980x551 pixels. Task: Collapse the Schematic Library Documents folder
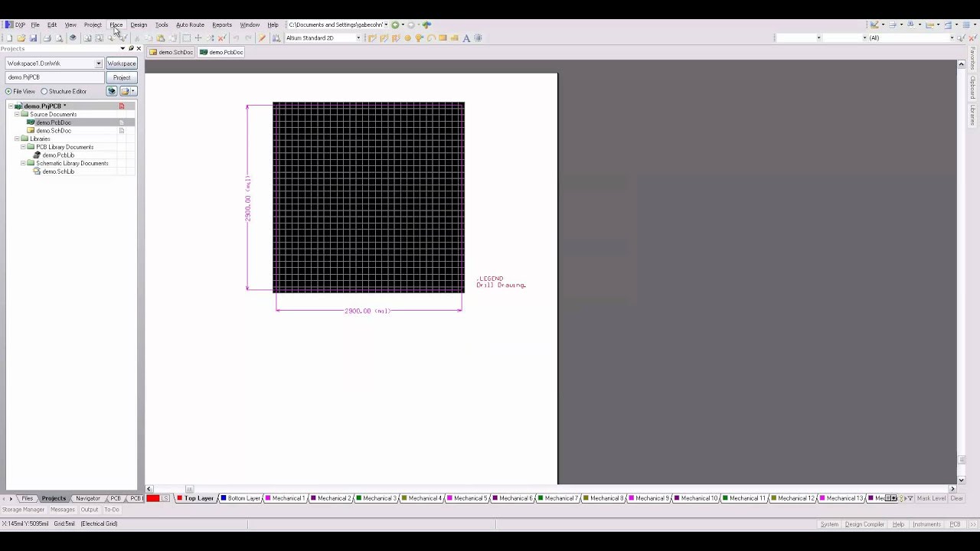coord(23,163)
